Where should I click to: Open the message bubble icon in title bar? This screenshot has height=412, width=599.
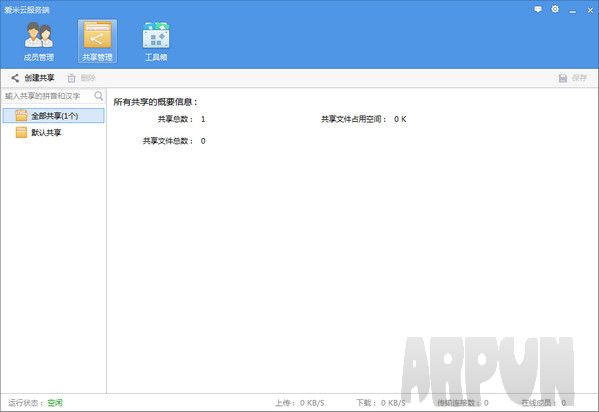pos(538,9)
